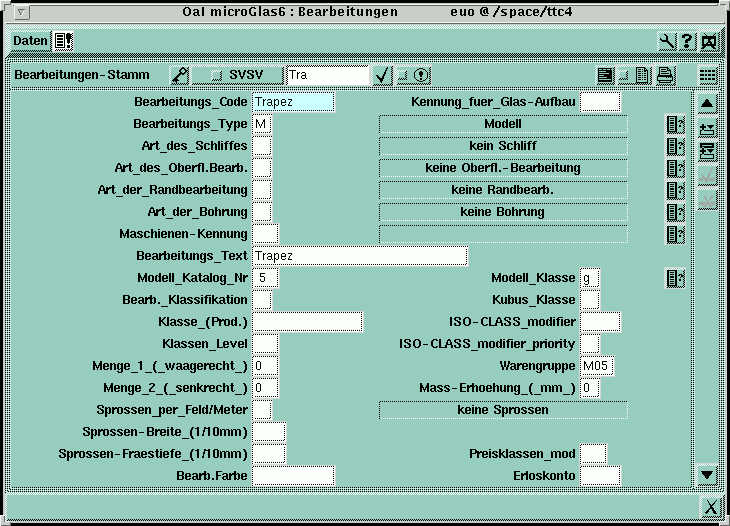Click the wrench settings icon in top bar
Screen dimensions: 730x526
tap(667, 41)
